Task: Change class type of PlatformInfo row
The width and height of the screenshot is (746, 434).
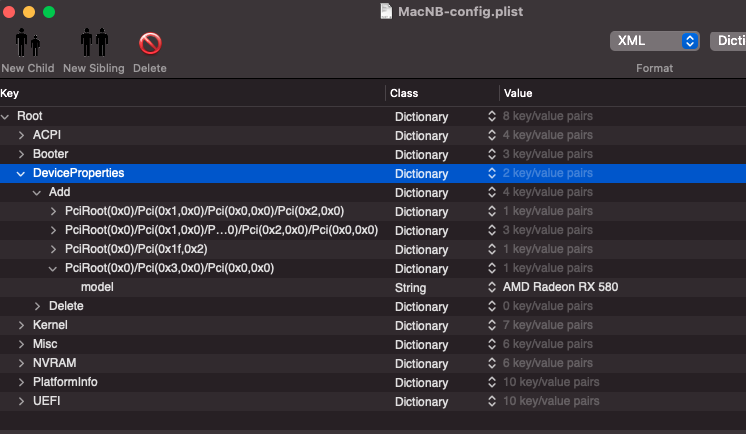Action: point(492,383)
